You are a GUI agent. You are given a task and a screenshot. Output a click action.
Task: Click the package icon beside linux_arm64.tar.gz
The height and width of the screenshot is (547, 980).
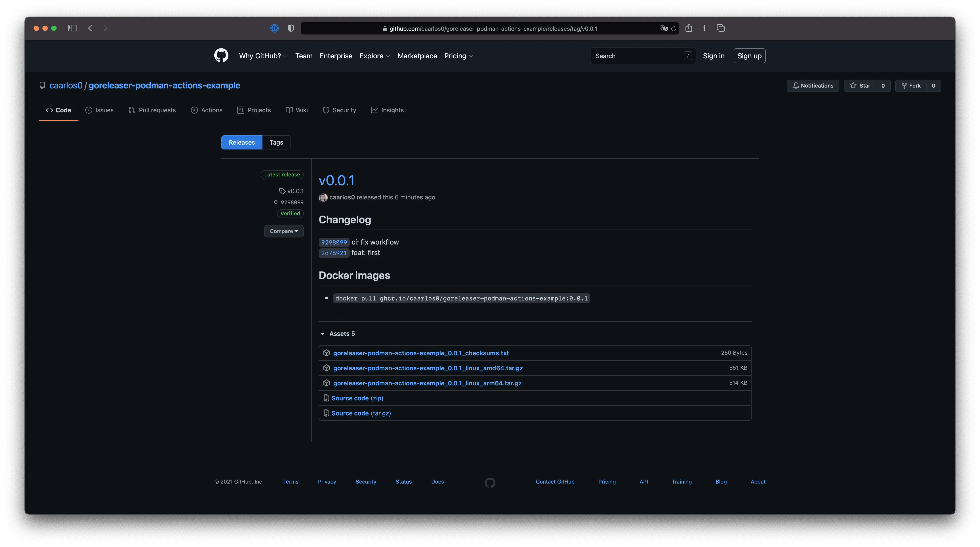(327, 383)
